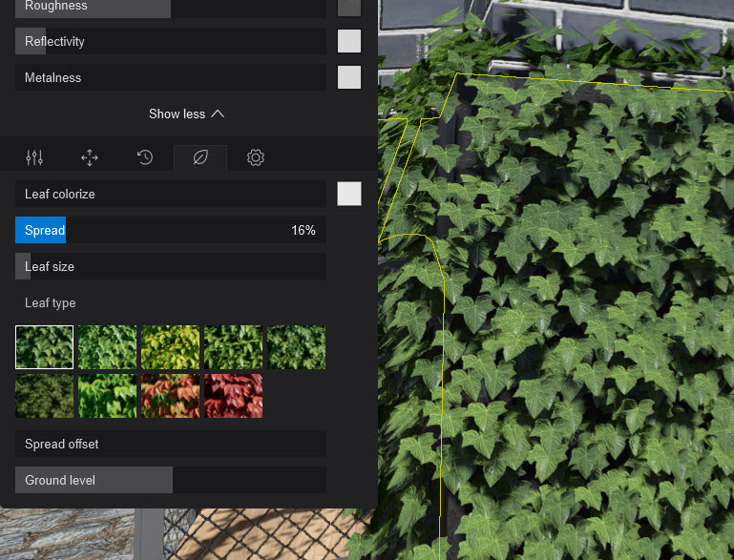Click the Spread slider at 16%
This screenshot has width=734, height=560.
(171, 230)
